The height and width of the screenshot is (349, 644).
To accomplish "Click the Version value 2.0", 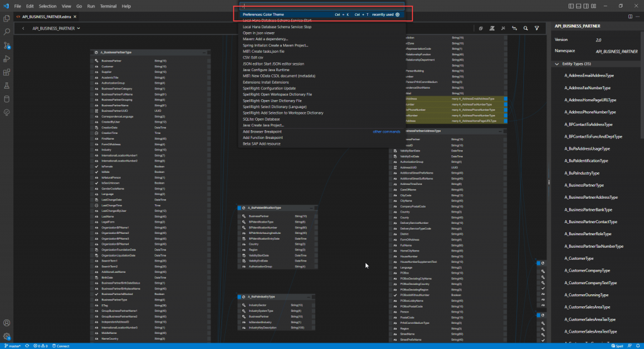I will (x=598, y=40).
